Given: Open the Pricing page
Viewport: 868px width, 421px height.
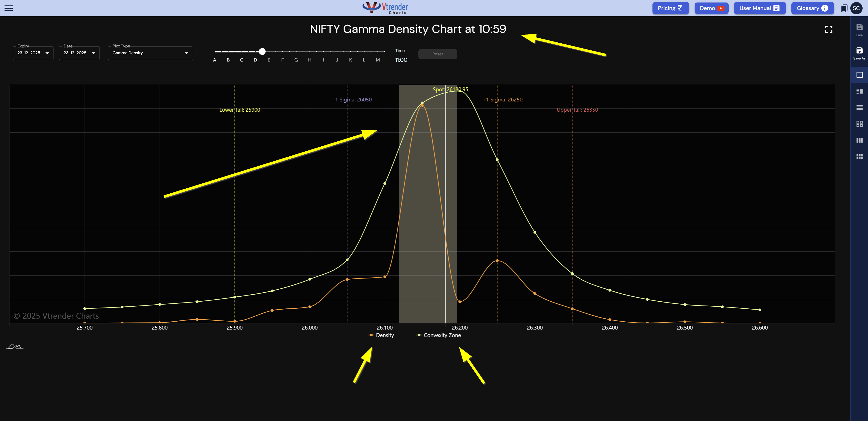Looking at the screenshot, I should coord(670,8).
